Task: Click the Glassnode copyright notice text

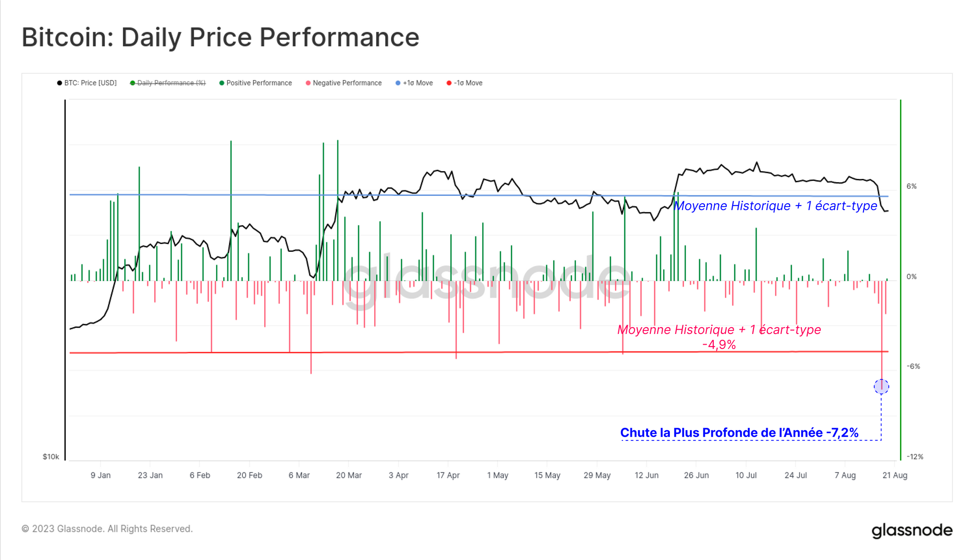Action: [x=107, y=529]
